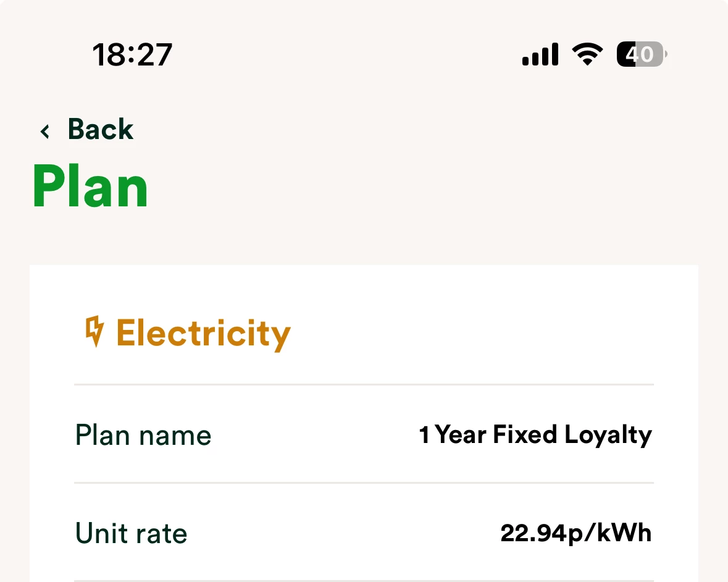This screenshot has height=582, width=728.
Task: Tap the Back text link
Action: point(100,130)
